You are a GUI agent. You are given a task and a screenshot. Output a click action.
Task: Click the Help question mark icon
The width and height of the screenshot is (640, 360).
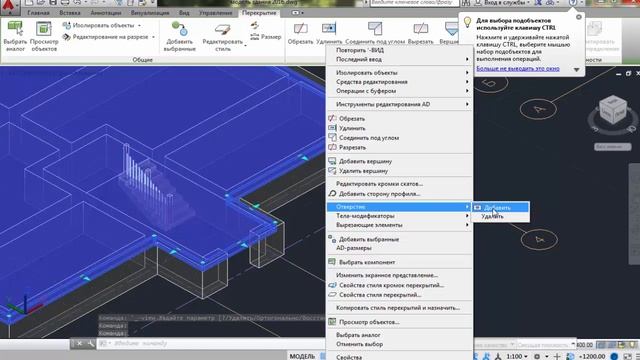(573, 2)
